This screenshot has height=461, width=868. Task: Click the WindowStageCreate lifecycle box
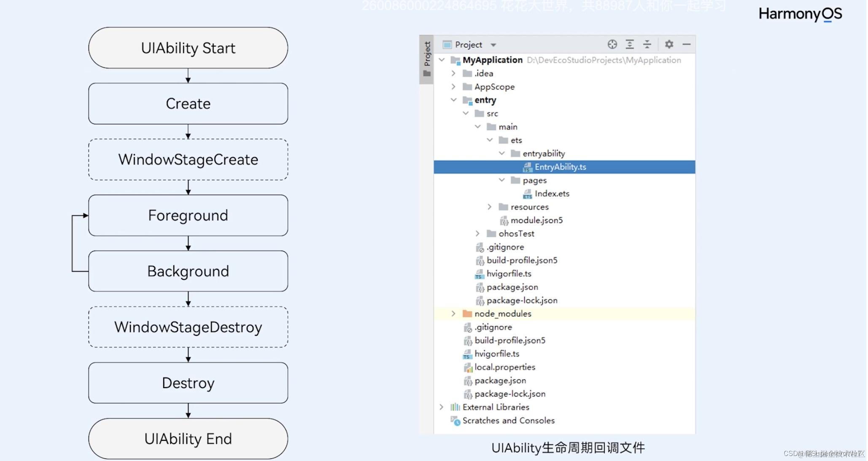pos(188,160)
